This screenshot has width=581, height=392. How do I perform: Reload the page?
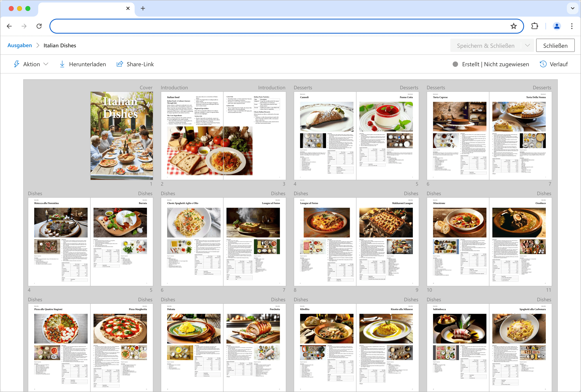pos(39,26)
